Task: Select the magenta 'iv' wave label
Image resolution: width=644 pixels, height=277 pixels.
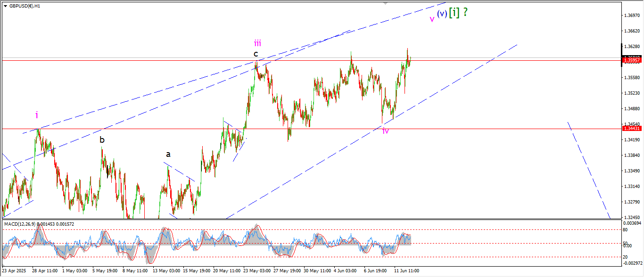Action: coord(386,130)
